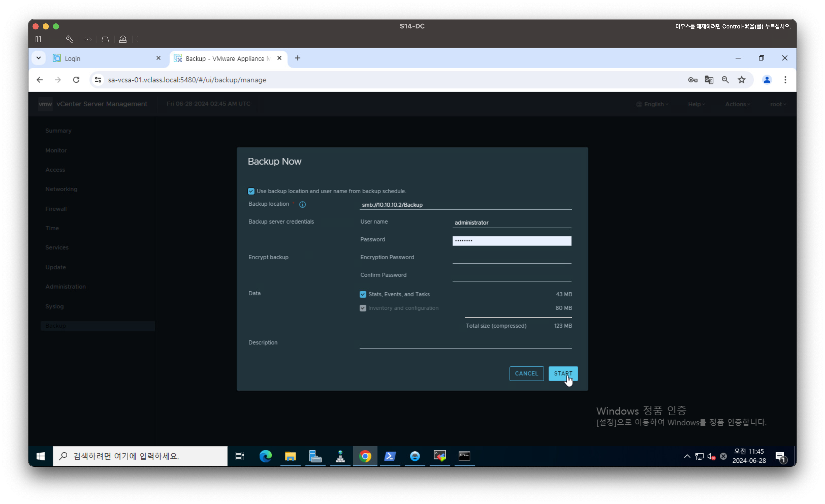The height and width of the screenshot is (504, 825).
Task: Click CANCEL in Backup Now dialog
Action: 526,373
